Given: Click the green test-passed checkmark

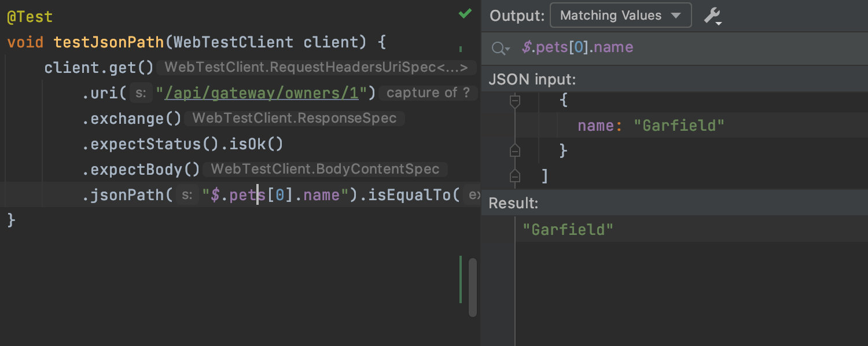Looking at the screenshot, I should [x=465, y=13].
